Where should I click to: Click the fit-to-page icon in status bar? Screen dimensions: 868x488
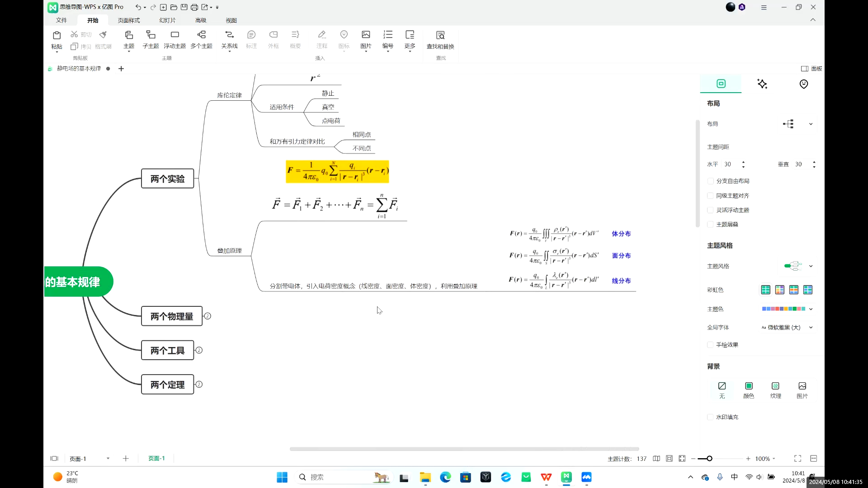coord(682,459)
